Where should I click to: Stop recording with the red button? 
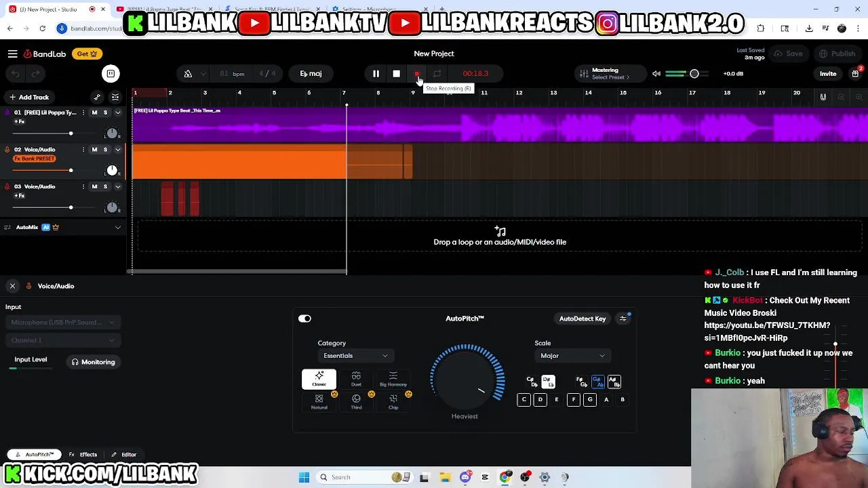[x=417, y=73]
